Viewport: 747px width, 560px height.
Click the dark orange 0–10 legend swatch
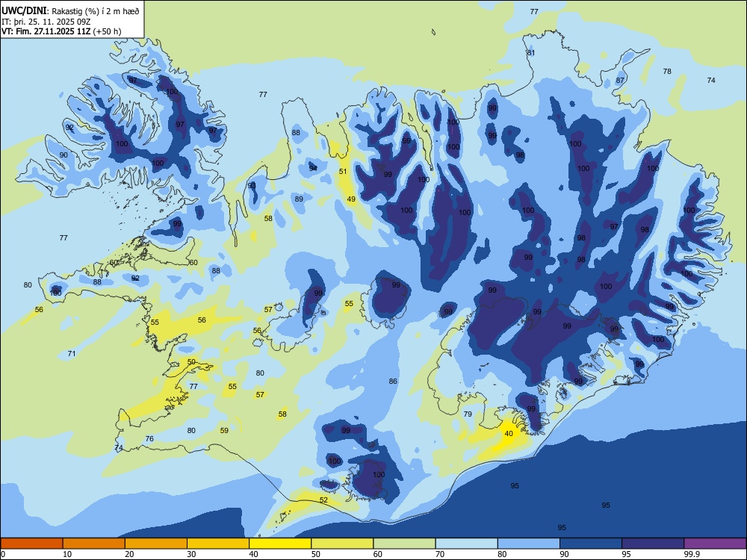(31, 544)
